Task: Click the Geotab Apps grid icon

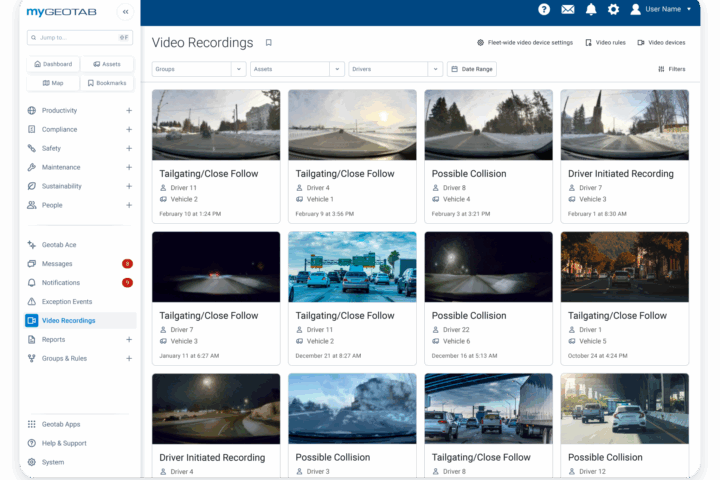Action: 32,424
